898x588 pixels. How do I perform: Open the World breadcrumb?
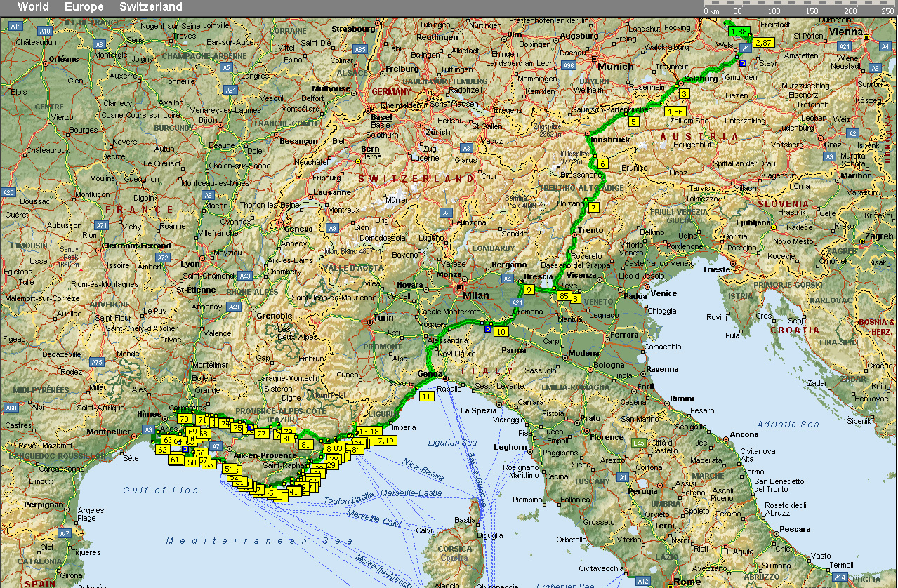click(33, 7)
